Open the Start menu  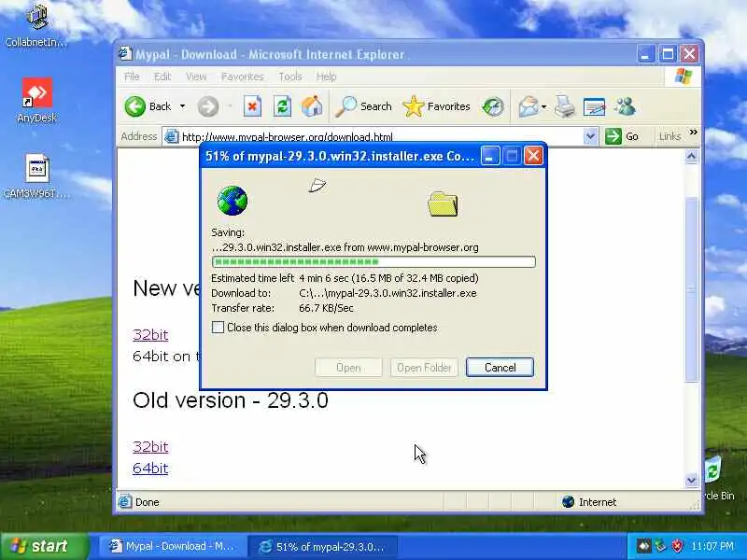[x=45, y=546]
